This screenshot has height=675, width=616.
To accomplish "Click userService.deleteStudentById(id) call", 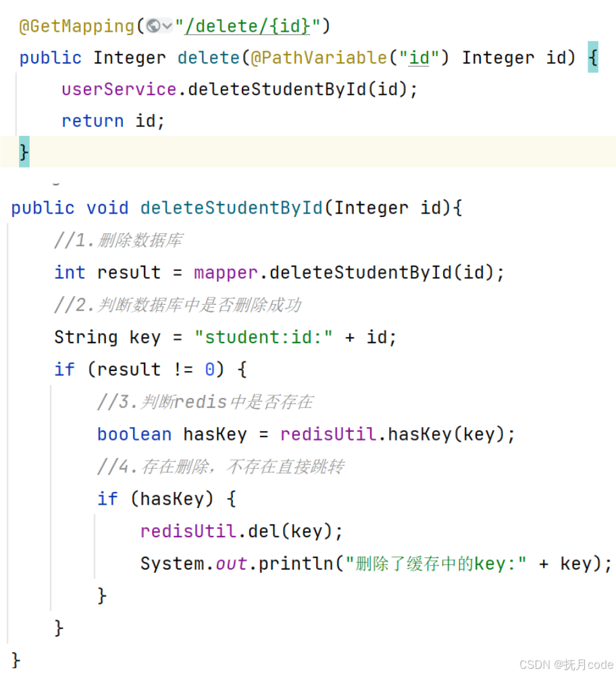I will click(x=239, y=90).
